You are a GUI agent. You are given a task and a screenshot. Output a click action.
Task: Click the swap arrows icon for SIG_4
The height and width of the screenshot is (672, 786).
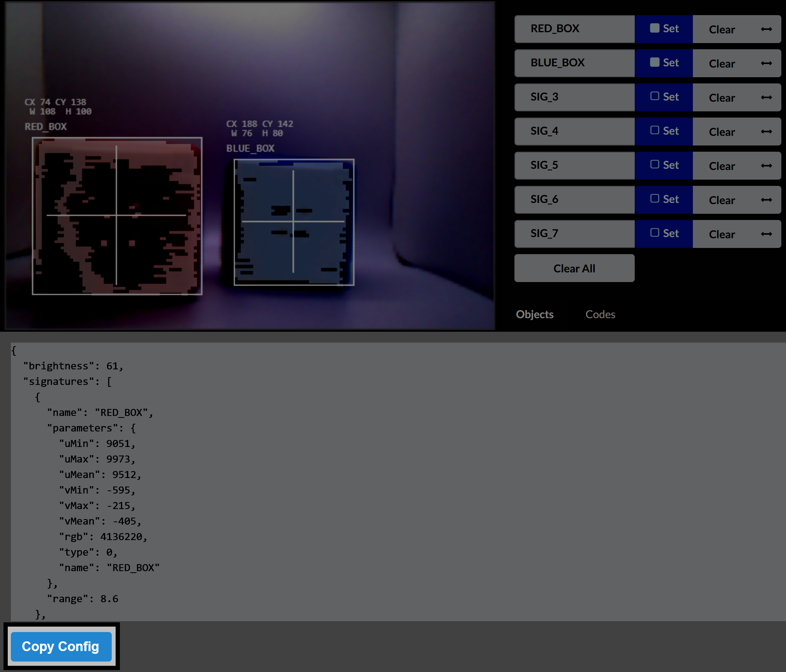[766, 132]
